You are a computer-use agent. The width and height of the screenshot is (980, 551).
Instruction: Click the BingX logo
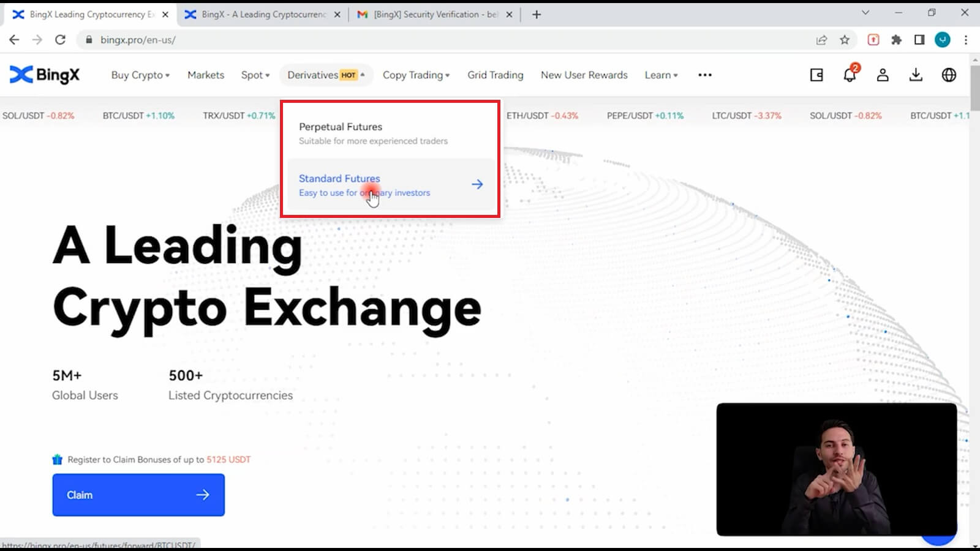point(45,75)
